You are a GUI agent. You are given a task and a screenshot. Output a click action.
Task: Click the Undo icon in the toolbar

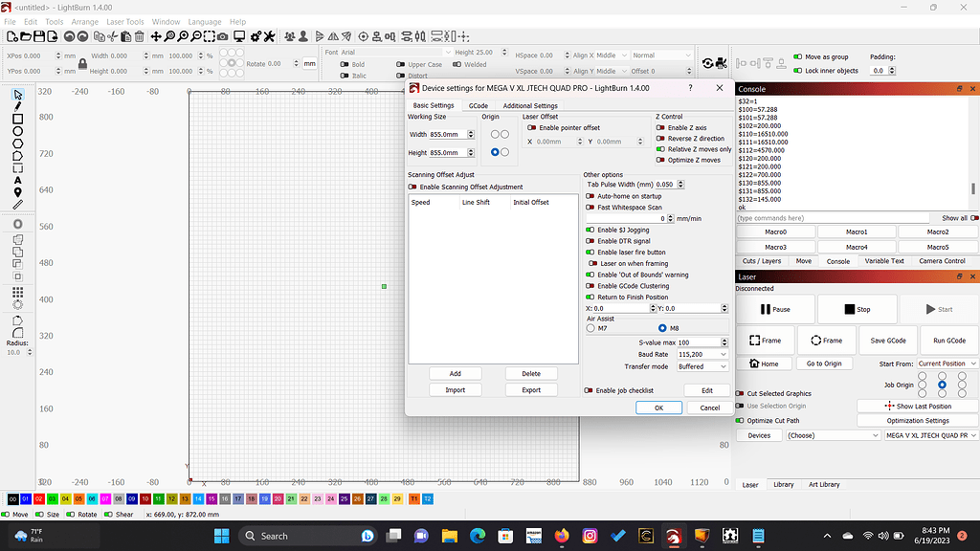pyautogui.click(x=68, y=36)
